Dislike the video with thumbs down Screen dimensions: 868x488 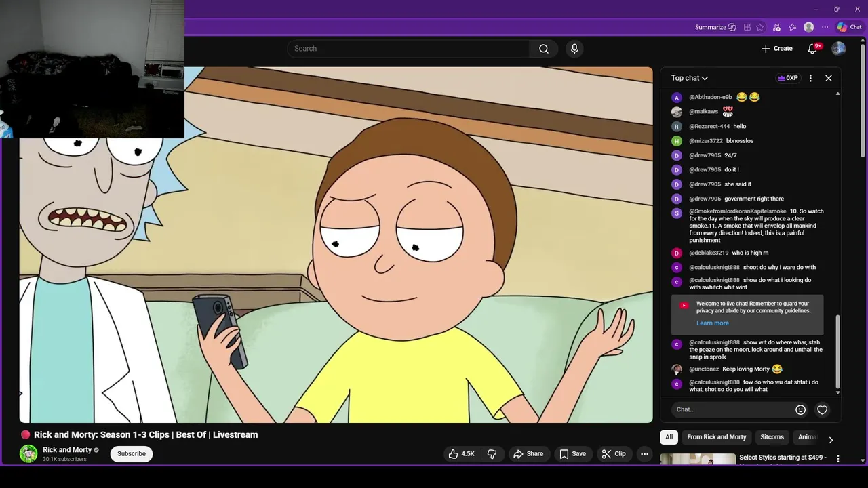point(492,454)
